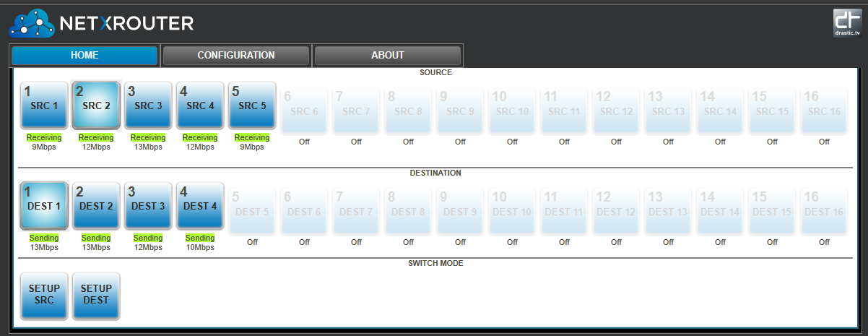Click the DESTINATION section heading
868x336 pixels.
[435, 173]
